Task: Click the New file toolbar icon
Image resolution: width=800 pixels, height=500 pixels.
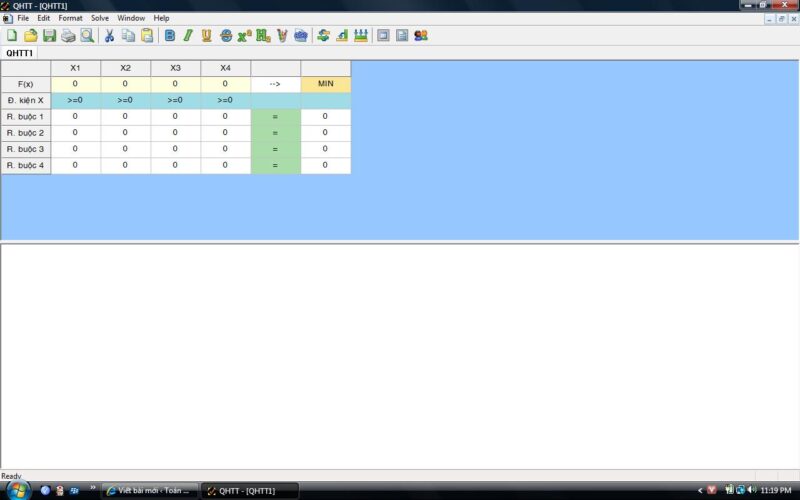Action: coord(12,36)
